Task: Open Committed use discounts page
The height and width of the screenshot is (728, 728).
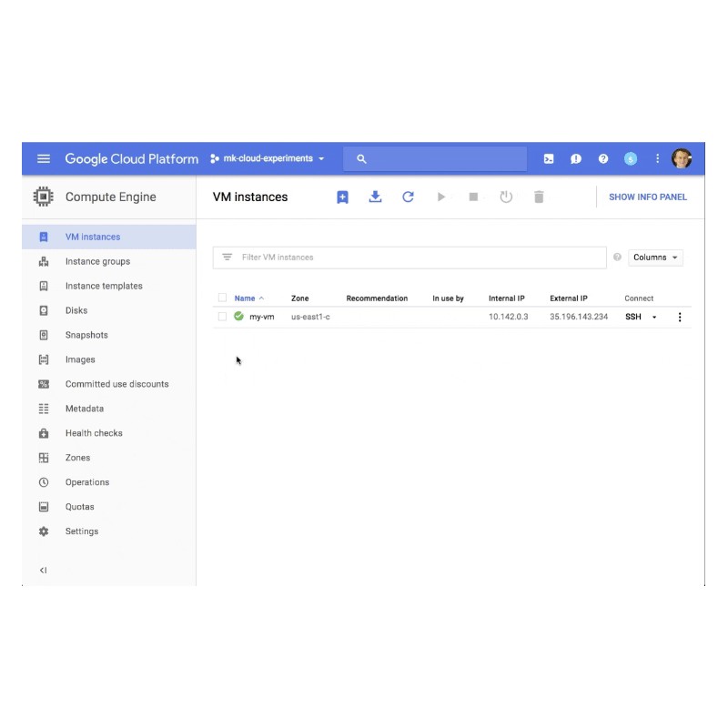Action: [x=108, y=384]
